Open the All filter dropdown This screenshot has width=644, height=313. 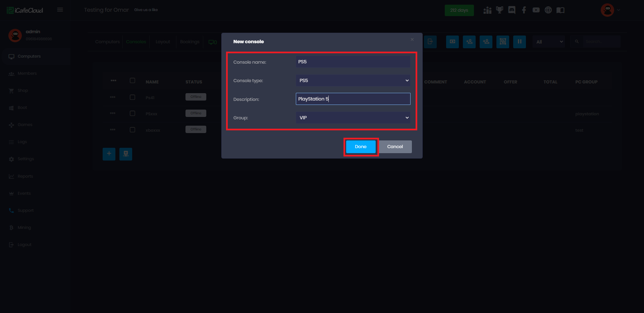[x=548, y=42]
